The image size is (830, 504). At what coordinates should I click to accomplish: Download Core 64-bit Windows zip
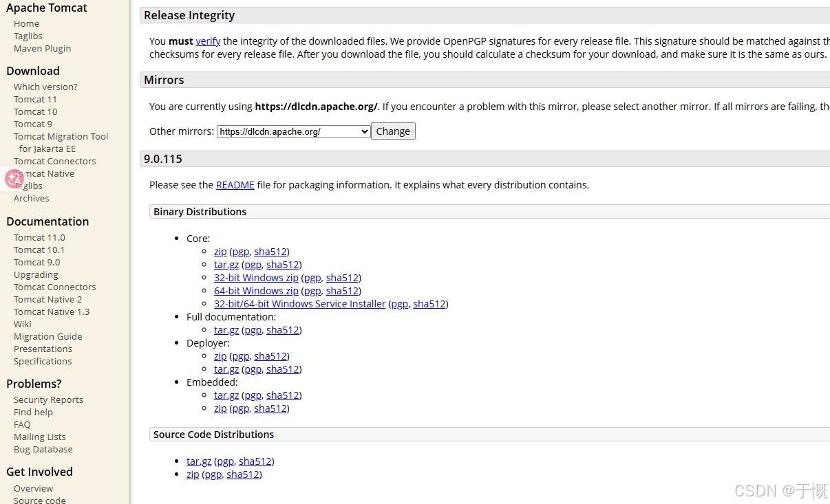tap(256, 291)
